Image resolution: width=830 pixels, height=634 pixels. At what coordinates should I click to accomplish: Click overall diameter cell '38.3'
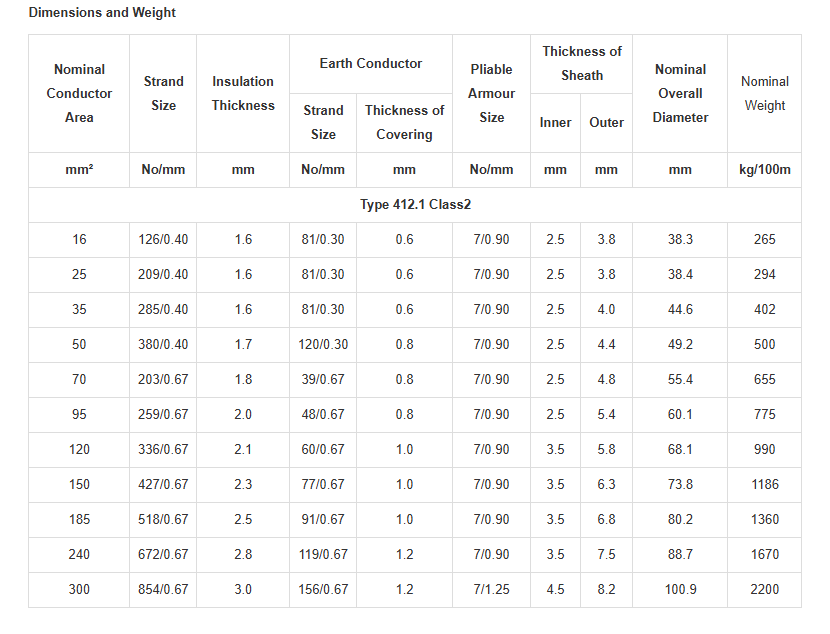point(680,240)
